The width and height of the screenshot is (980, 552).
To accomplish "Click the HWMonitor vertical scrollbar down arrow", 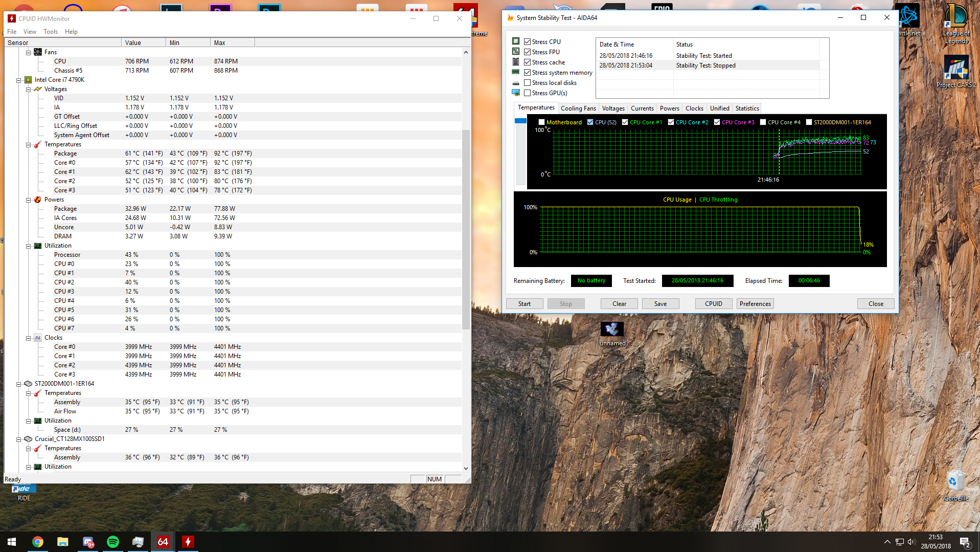I will pos(466,468).
